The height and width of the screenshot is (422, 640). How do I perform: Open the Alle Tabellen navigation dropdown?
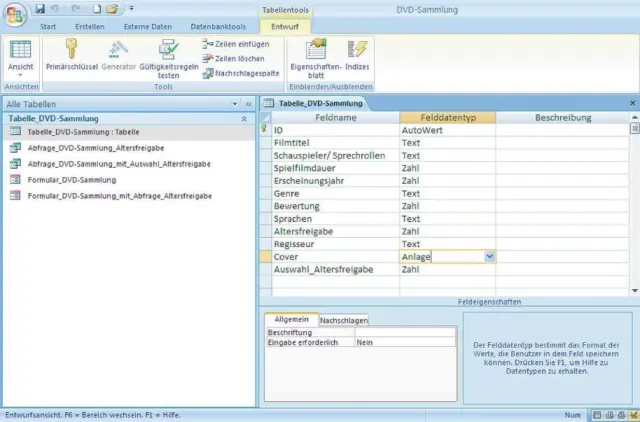point(235,104)
